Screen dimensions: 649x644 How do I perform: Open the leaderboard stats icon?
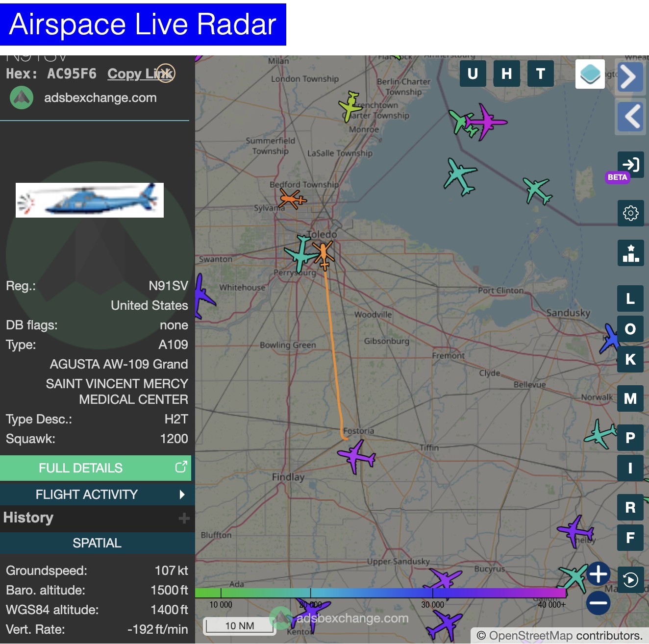pos(630,253)
